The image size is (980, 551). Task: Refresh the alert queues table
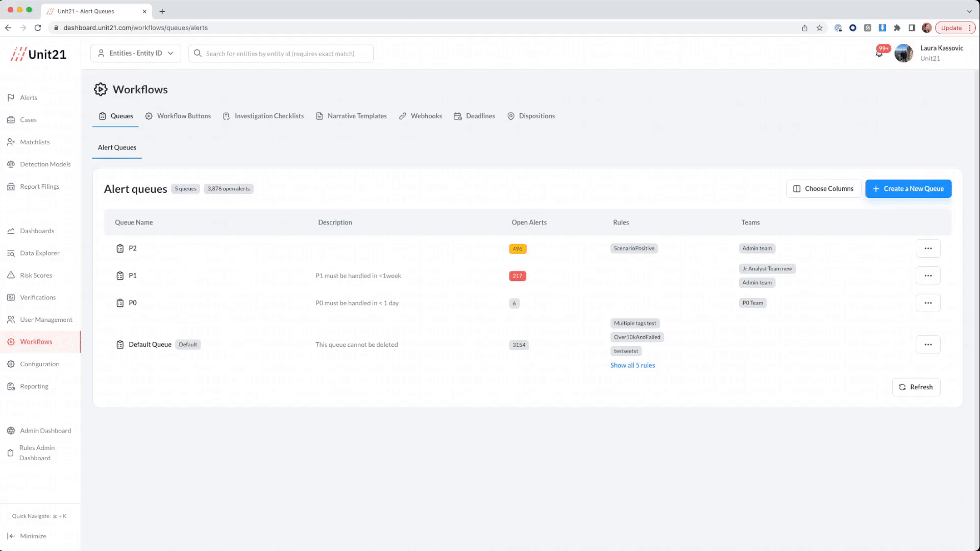916,387
